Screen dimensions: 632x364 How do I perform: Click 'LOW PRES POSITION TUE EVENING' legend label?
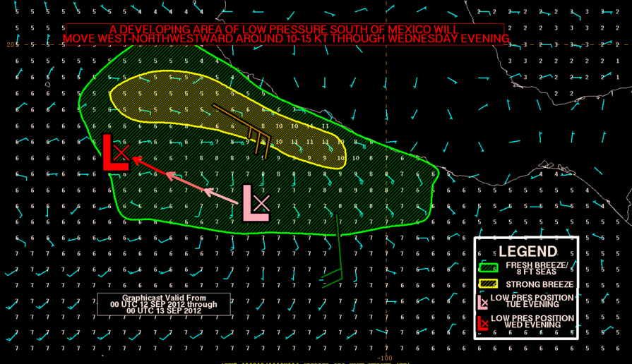pos(532,301)
